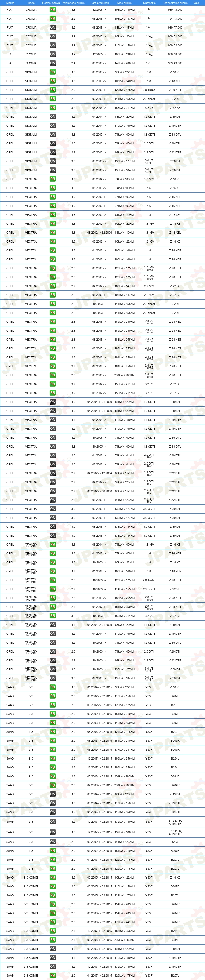This screenshot has height=980, width=205.
Task: Select the petrol icon for Saab 9-3 Kombi B207E
Action: [x=52, y=886]
